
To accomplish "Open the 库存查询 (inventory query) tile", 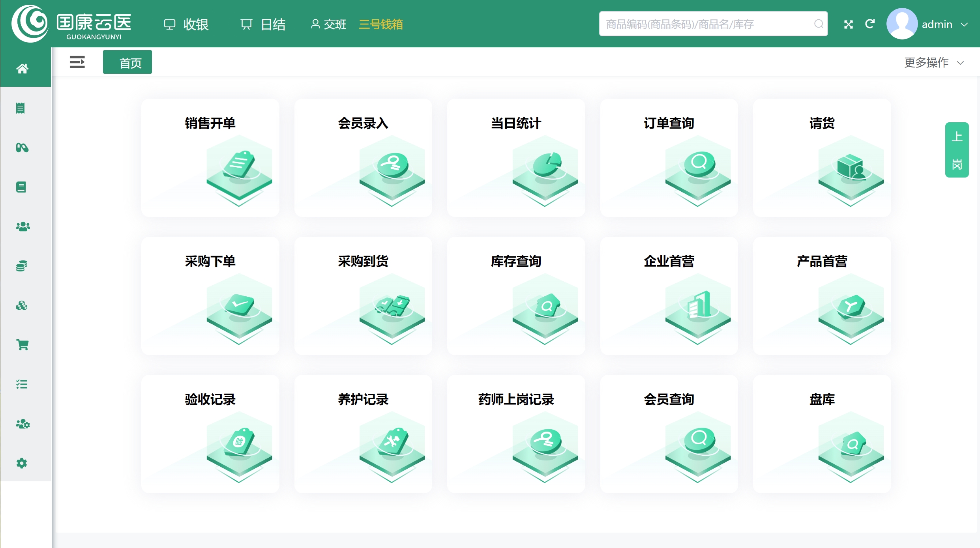I will [x=516, y=296].
